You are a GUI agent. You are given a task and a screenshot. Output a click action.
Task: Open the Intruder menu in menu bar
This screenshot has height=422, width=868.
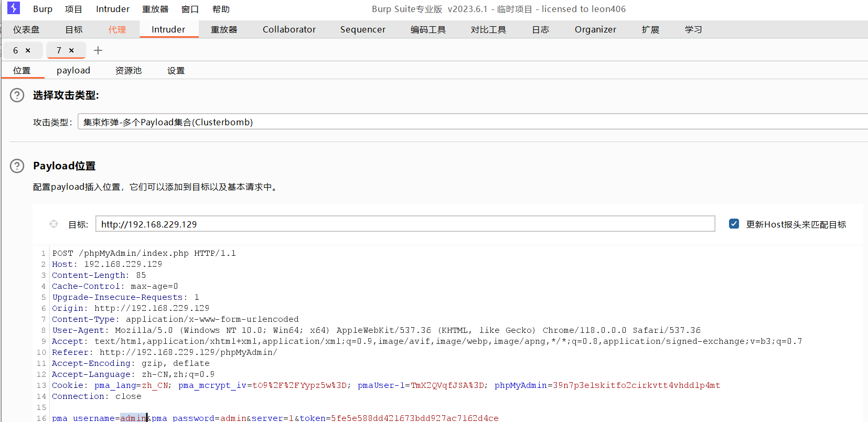113,9
